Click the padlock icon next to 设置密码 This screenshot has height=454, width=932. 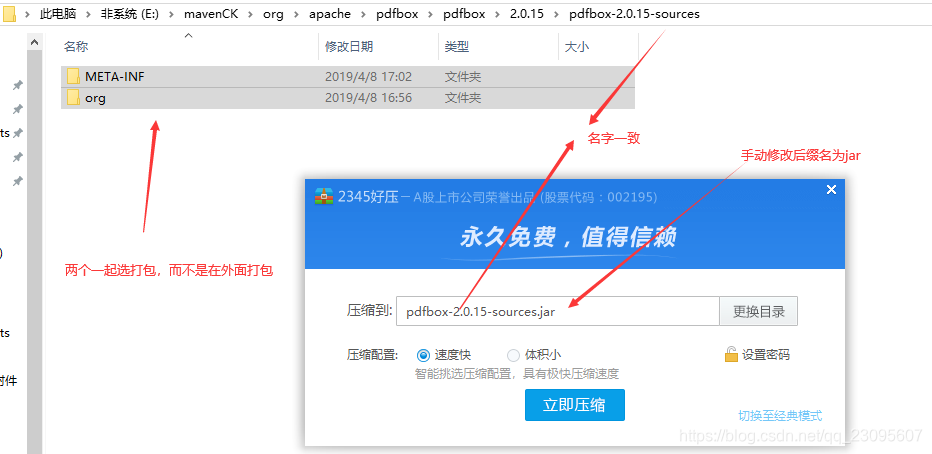[731, 355]
